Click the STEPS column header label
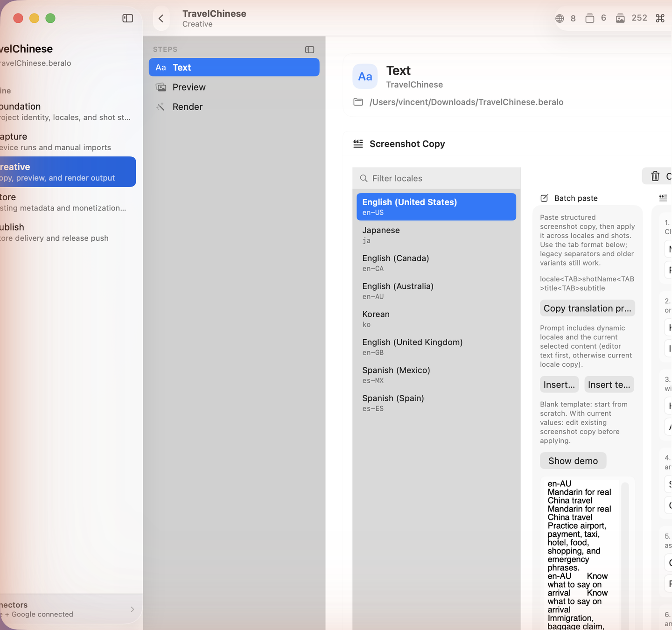Screen dimensions: 672x630 coord(165,49)
